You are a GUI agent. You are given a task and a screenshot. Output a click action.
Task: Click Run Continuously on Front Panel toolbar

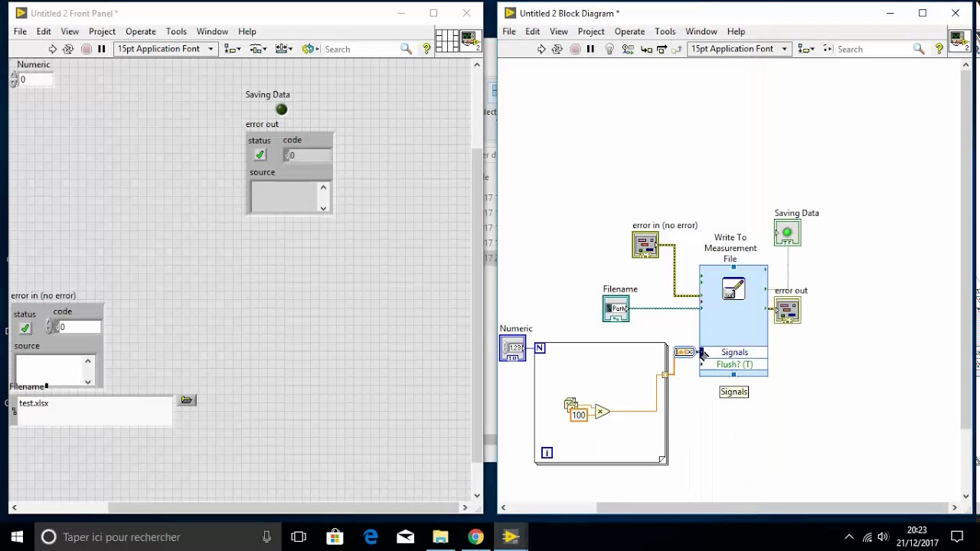(68, 49)
